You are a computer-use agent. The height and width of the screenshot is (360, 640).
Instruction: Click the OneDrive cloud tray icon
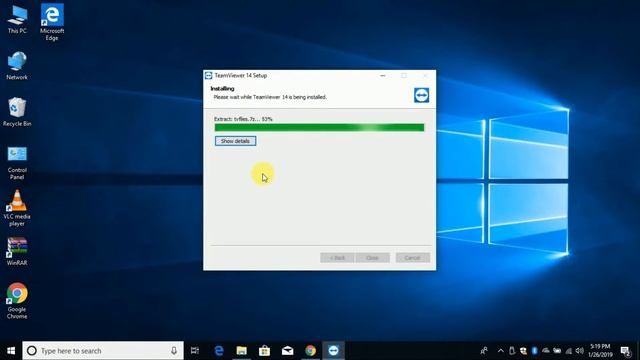(x=546, y=351)
